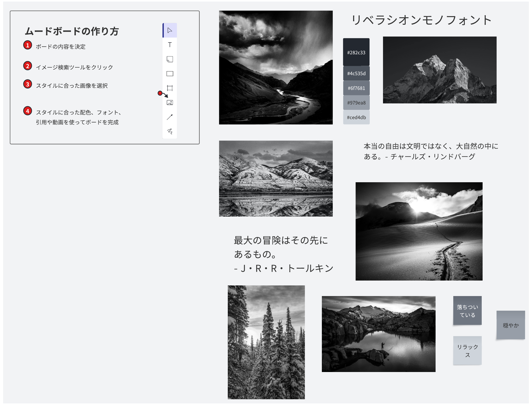
Task: Select the #979ea8 color swatch
Action: 356,103
